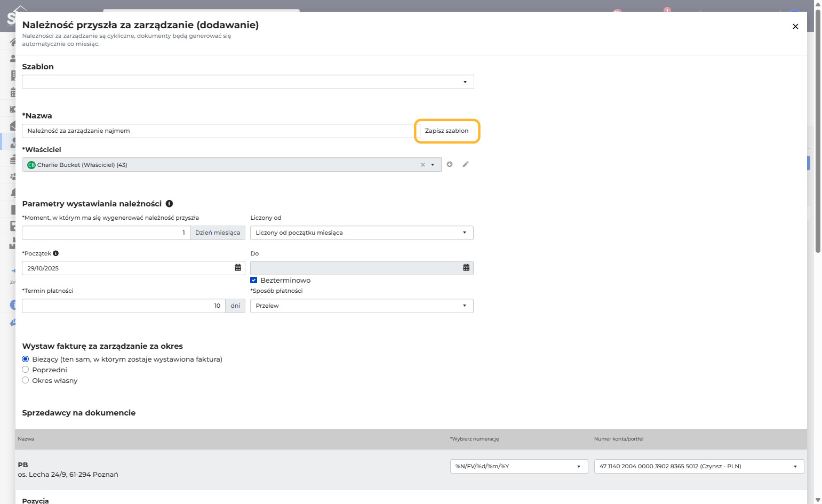Select the Bieżący period radio option
The width and height of the screenshot is (822, 504).
[25, 359]
